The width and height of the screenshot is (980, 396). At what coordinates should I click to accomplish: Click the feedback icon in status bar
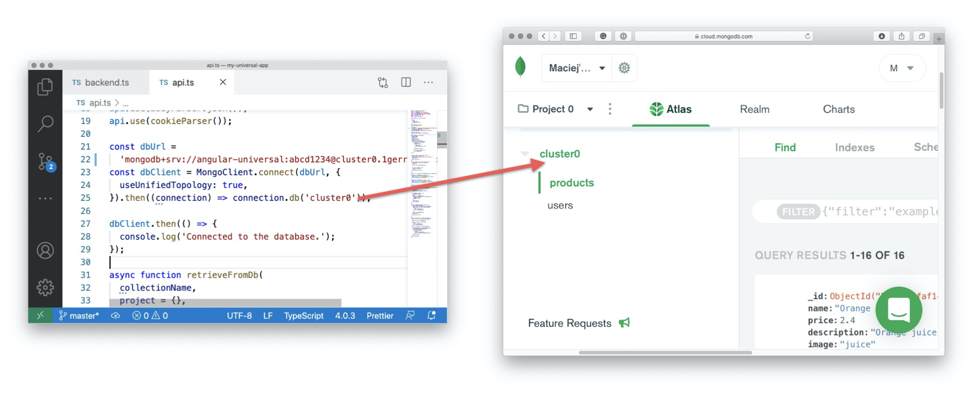pyautogui.click(x=410, y=316)
